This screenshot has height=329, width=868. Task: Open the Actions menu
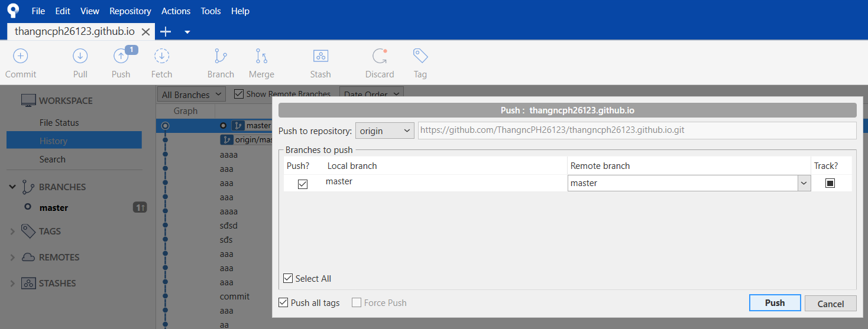176,11
